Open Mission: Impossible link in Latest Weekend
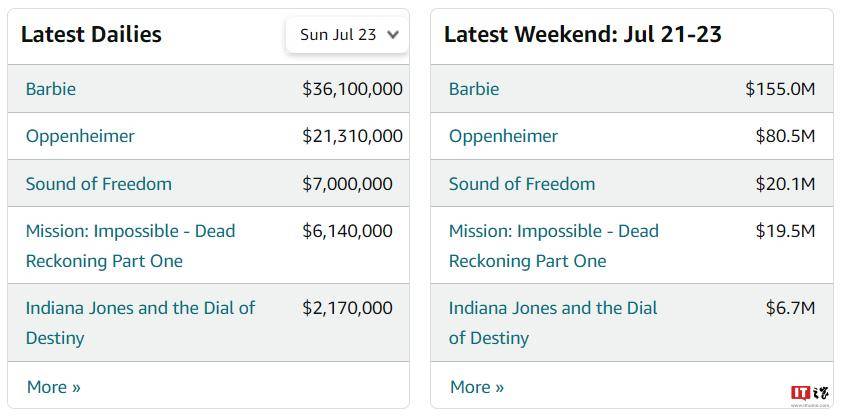The image size is (842, 420). pyautogui.click(x=554, y=246)
